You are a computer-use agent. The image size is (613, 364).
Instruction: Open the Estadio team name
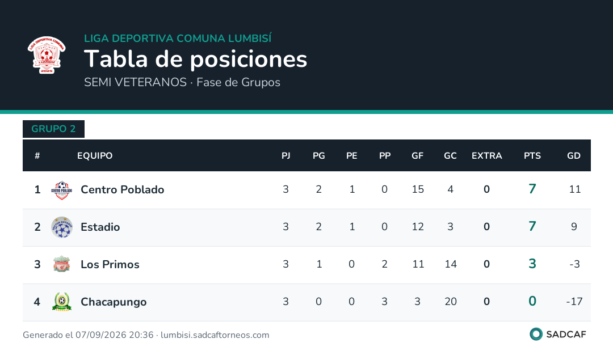[100, 227]
